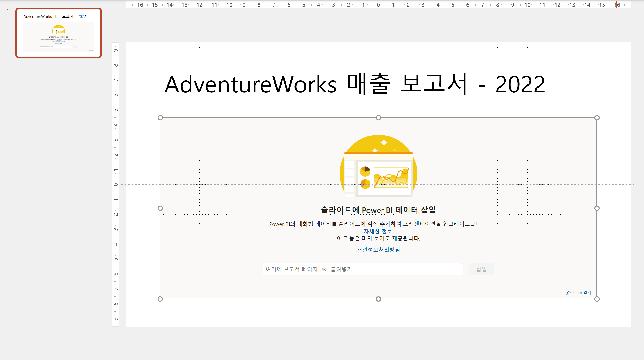
Task: Click the horizontal ruler at zero mark
Action: (378, 5)
